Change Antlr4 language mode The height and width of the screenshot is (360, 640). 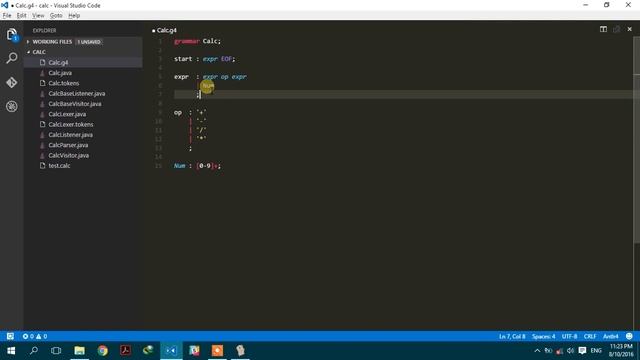coord(611,336)
